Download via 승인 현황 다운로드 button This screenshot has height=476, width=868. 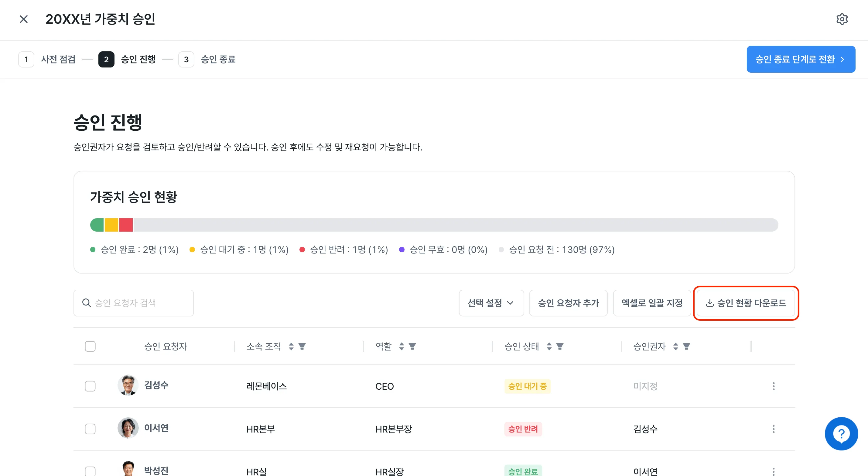[746, 303]
